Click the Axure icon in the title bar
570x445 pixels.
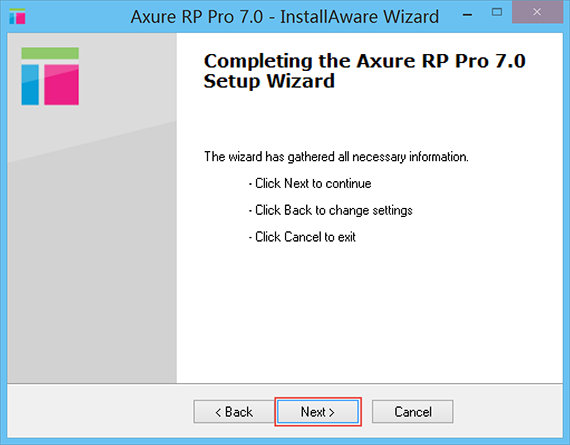pos(17,16)
